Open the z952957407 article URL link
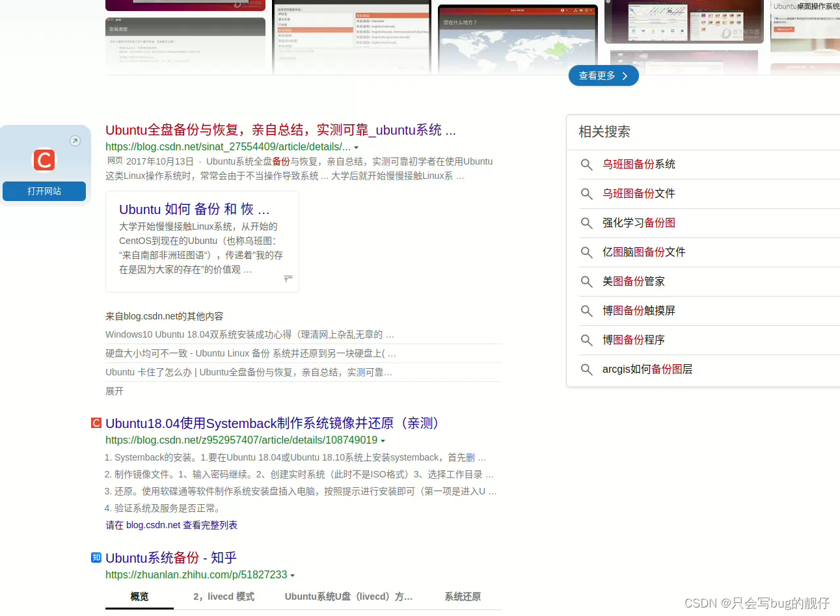Image resolution: width=840 pixels, height=616 pixels. point(241,440)
